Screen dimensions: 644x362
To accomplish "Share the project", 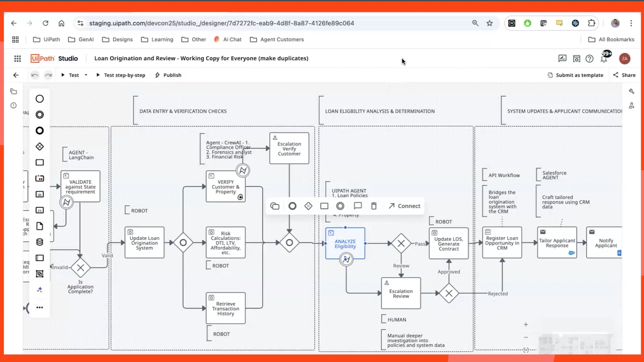I will (x=624, y=75).
